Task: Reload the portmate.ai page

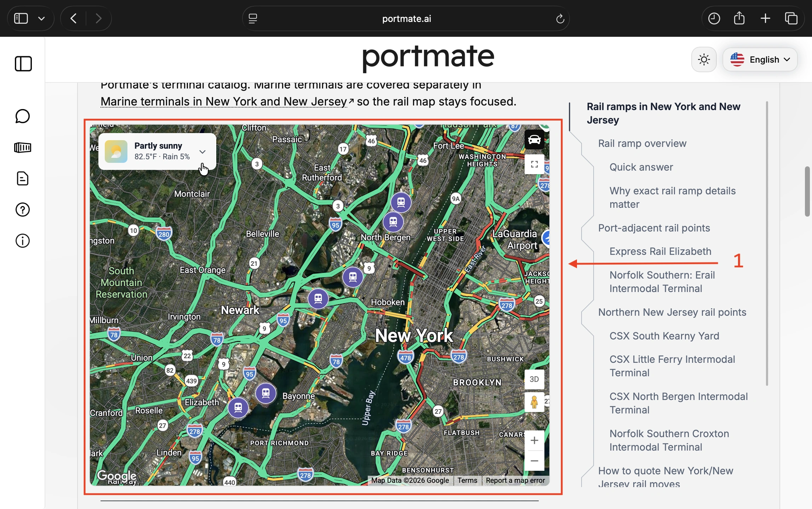Action: click(x=560, y=18)
